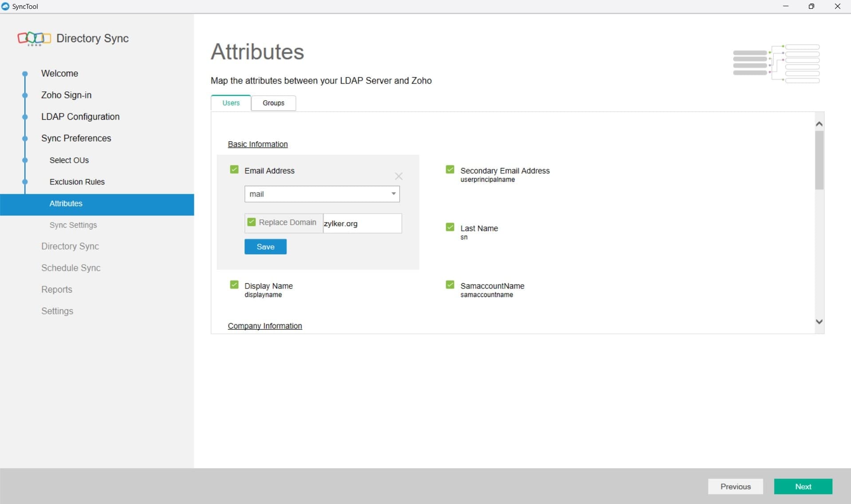Click the Previous button
The width and height of the screenshot is (851, 504).
click(x=736, y=487)
